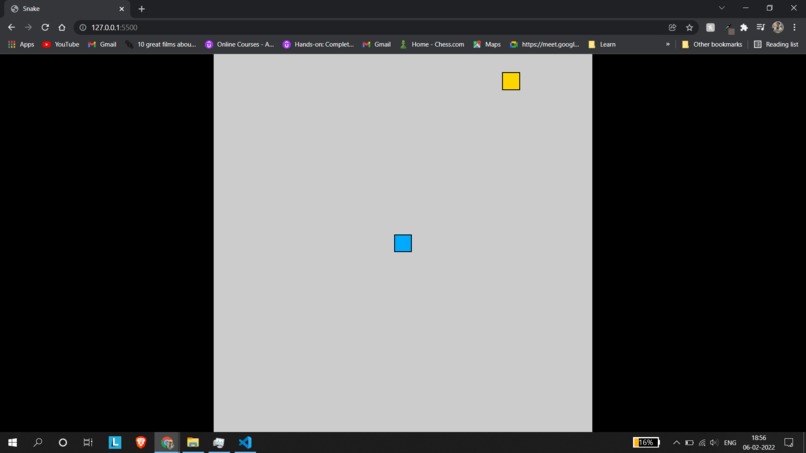Open Visual Studio Code from taskbar
Image resolution: width=806 pixels, height=453 pixels.
point(245,442)
